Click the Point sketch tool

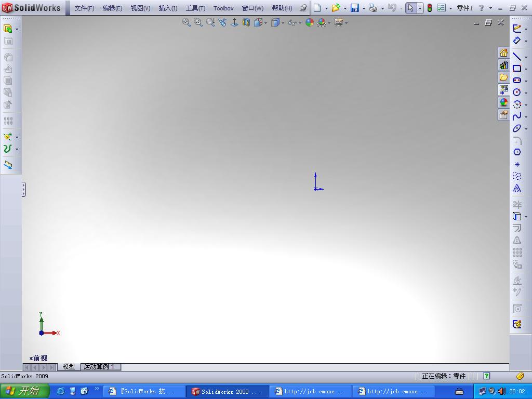coord(517,164)
